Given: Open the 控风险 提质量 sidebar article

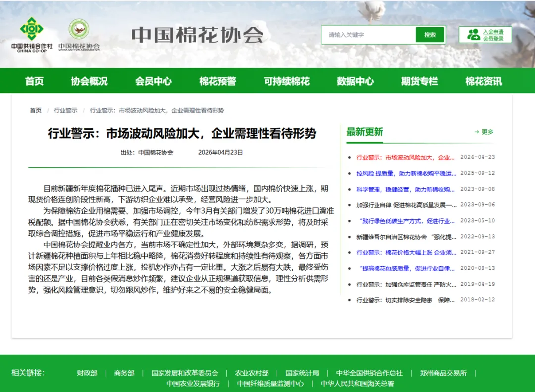Looking at the screenshot, I should coord(406,174).
